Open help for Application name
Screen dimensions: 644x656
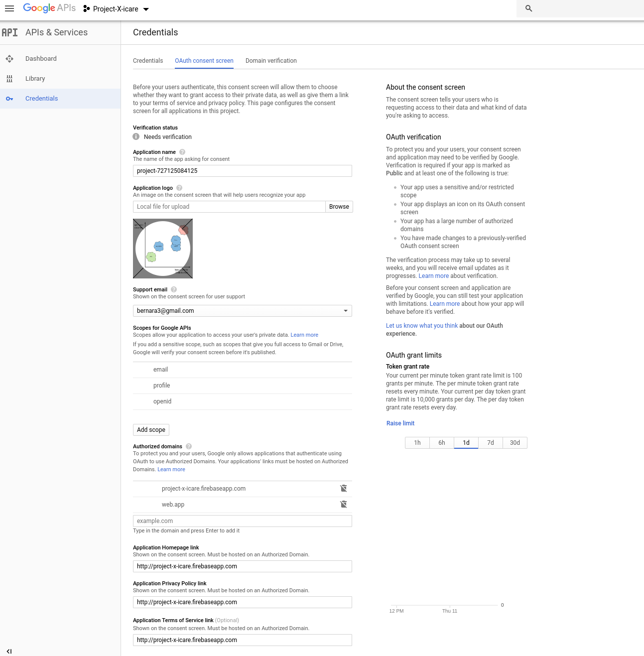182,152
